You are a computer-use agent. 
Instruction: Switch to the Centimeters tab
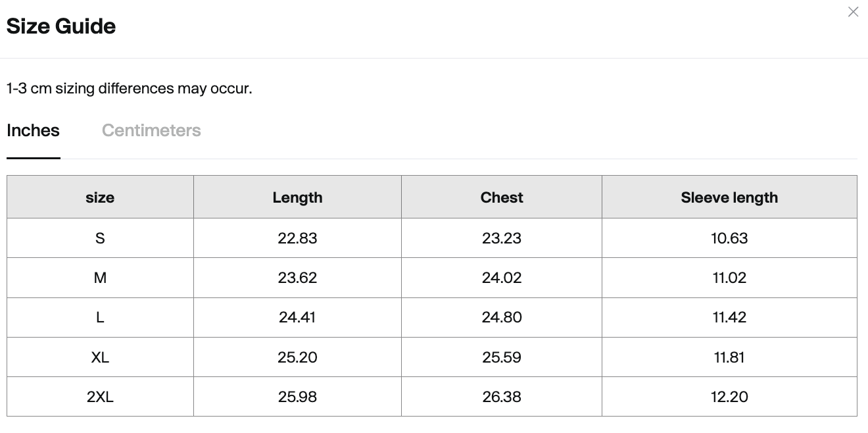pos(151,130)
